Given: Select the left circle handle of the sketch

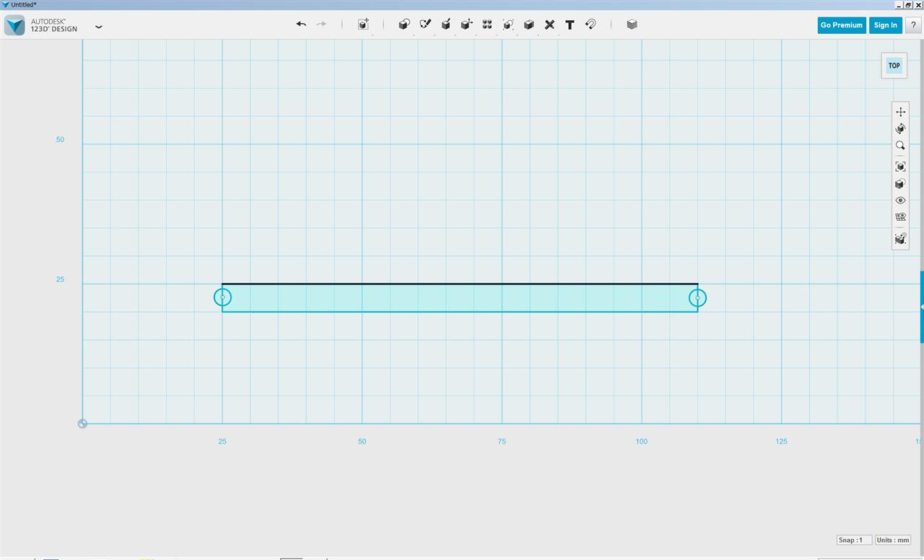Looking at the screenshot, I should pos(222,297).
